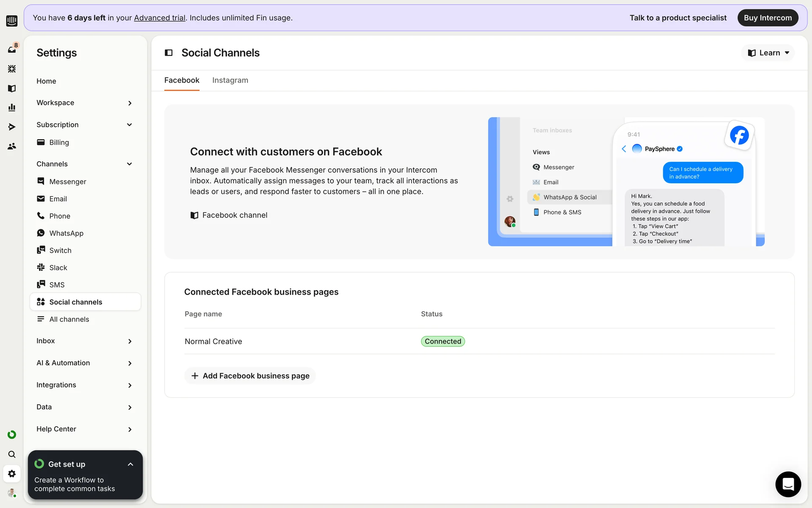Click the search magnifier icon
812x508 pixels.
[12, 454]
